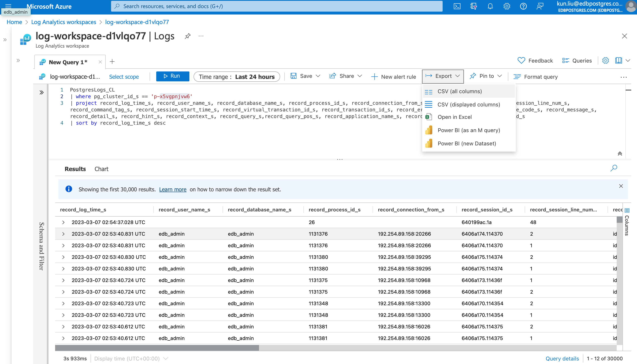637x364 pixels.
Task: Open the more options ellipsis beside title
Action: coord(201,36)
